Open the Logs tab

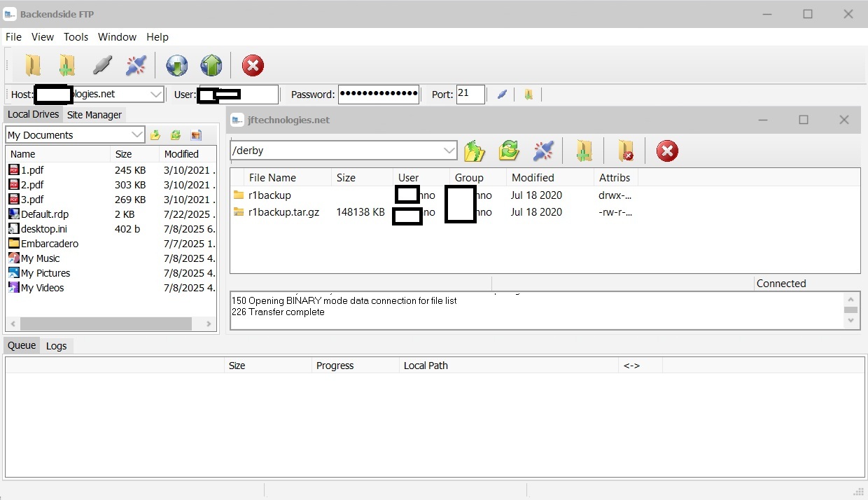click(x=57, y=345)
